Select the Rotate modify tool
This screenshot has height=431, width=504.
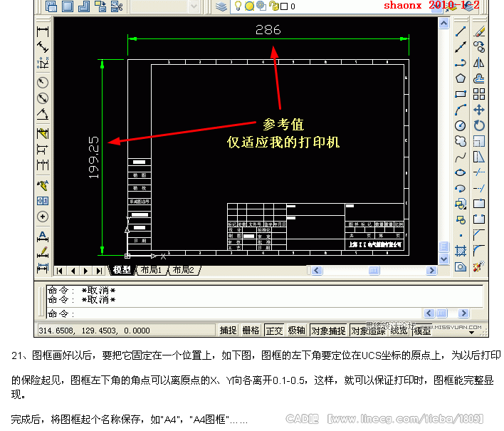[479, 125]
